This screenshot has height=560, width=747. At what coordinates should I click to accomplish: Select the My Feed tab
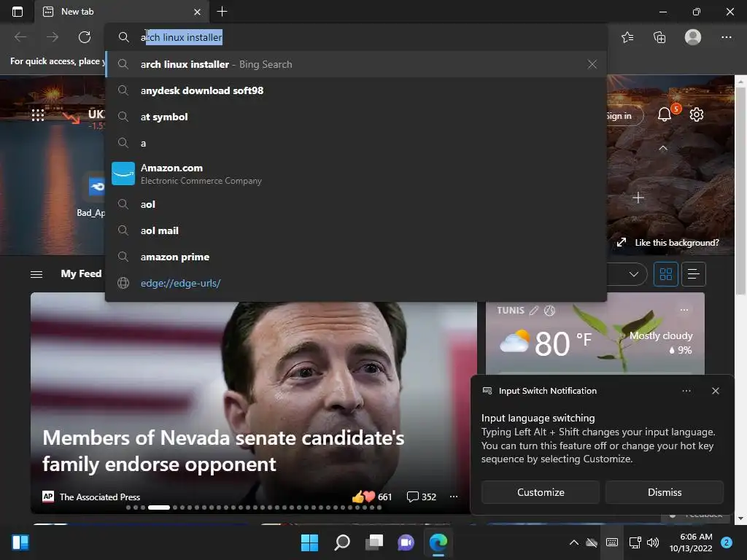pyautogui.click(x=81, y=274)
